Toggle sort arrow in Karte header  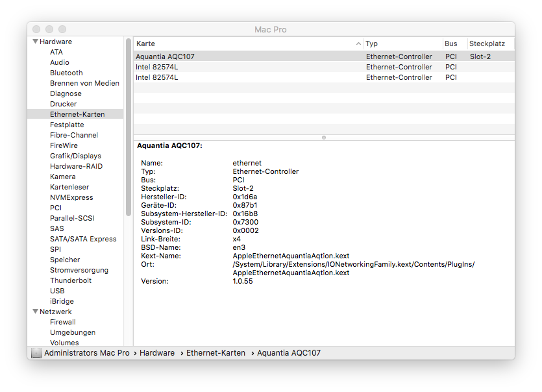click(358, 43)
